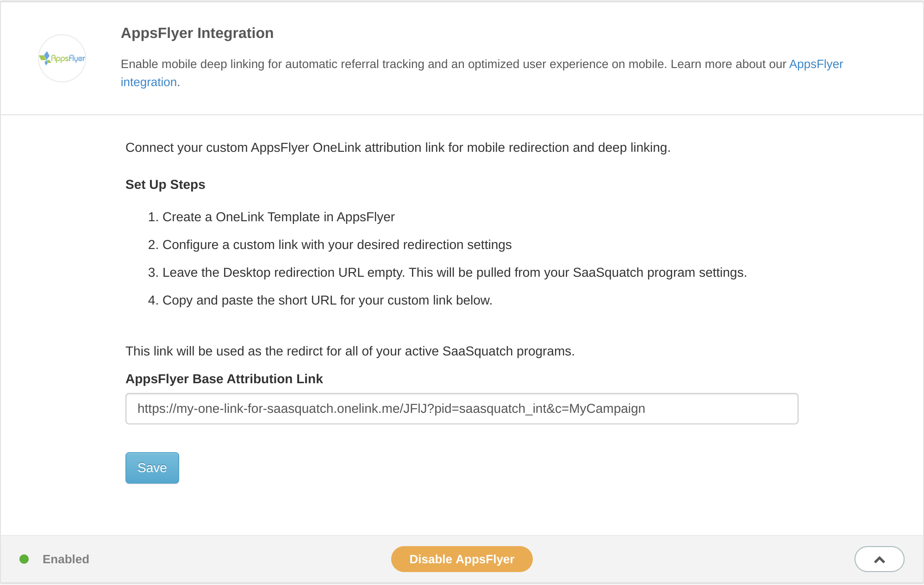Click the green Enabled status dot

tap(24, 559)
